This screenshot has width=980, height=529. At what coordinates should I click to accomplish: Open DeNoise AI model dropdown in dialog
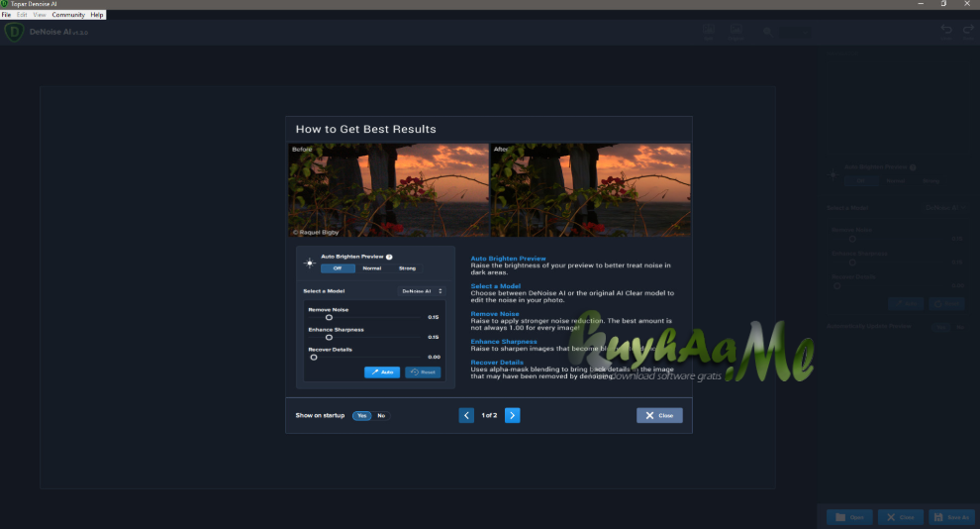422,291
